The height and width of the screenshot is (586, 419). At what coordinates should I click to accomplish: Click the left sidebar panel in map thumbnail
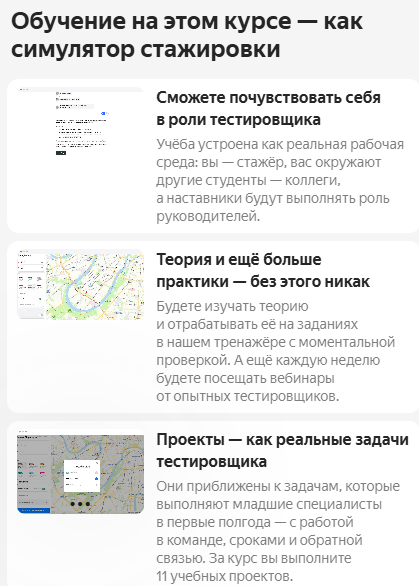(x=31, y=287)
